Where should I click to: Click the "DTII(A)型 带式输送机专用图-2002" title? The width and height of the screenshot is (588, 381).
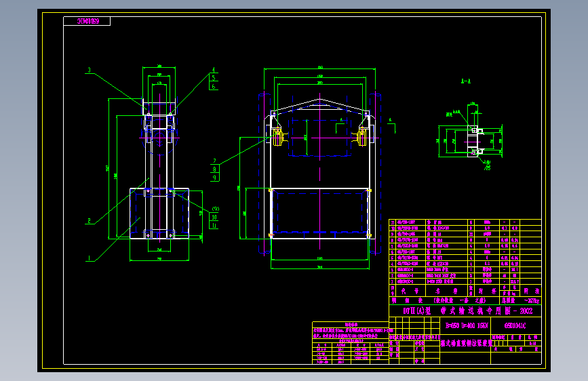tap(468, 311)
